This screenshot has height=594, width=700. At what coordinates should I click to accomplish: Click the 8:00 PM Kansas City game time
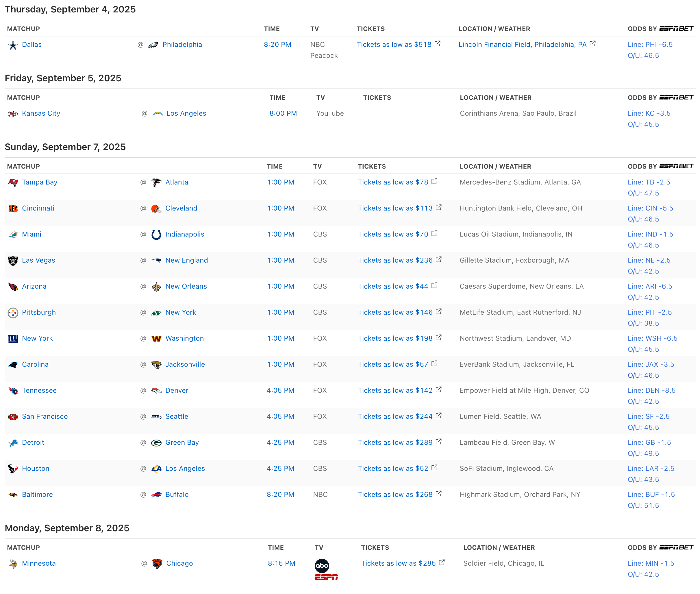283,113
